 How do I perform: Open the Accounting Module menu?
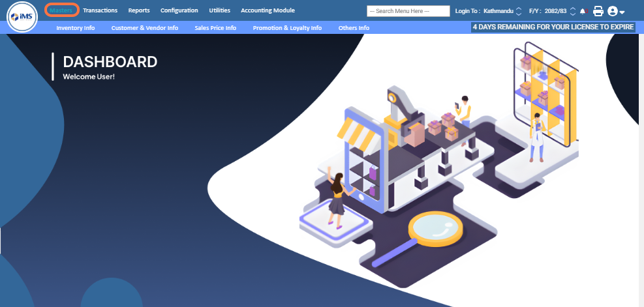(268, 10)
